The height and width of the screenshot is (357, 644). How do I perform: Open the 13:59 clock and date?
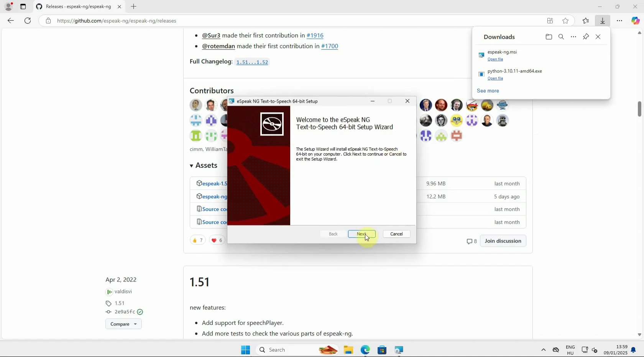click(616, 350)
